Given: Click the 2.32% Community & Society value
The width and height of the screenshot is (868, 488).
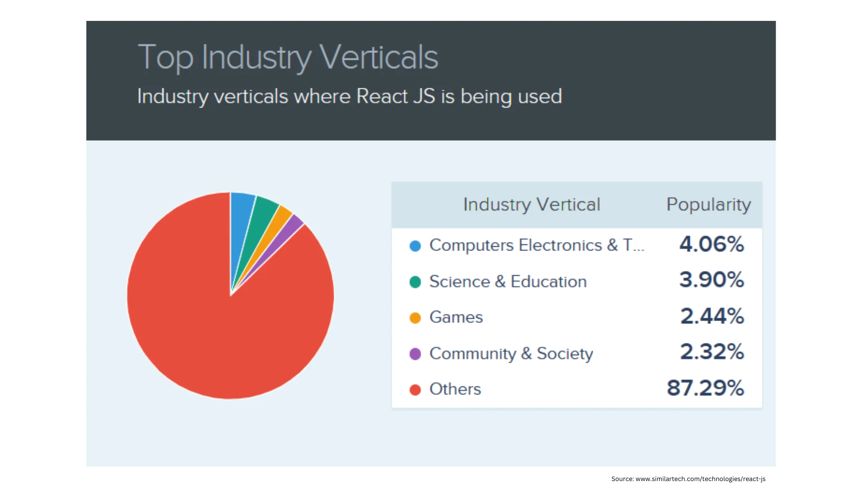Looking at the screenshot, I should [712, 353].
